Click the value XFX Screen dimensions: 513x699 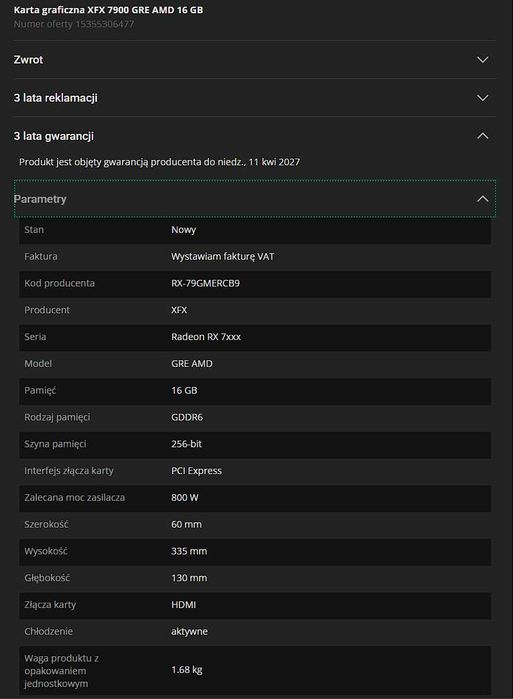(179, 310)
